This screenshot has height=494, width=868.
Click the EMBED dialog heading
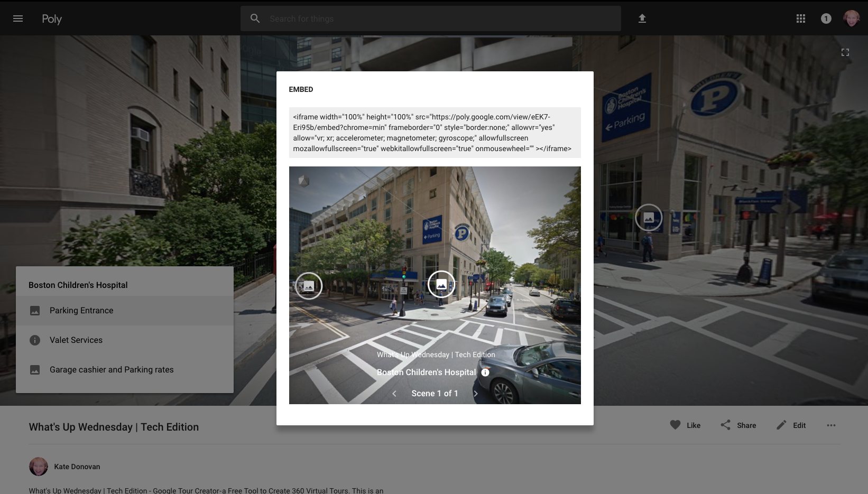coord(301,90)
